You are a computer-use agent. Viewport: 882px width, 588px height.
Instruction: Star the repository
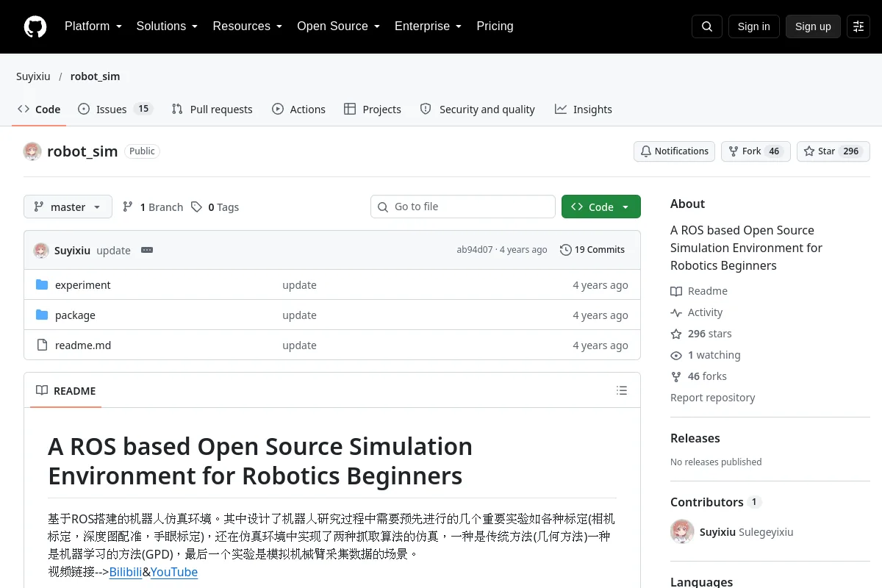pyautogui.click(x=833, y=151)
